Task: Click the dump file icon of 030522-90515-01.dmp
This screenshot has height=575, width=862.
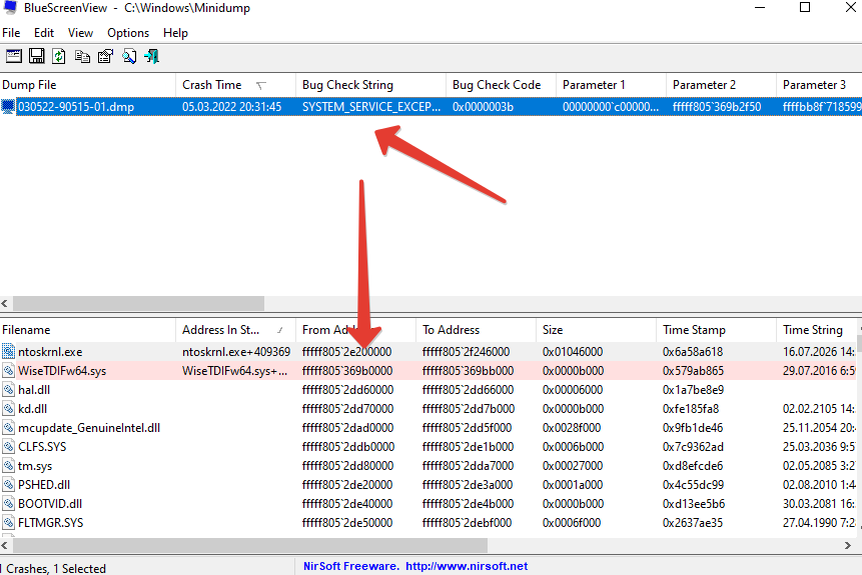Action: pyautogui.click(x=8, y=107)
